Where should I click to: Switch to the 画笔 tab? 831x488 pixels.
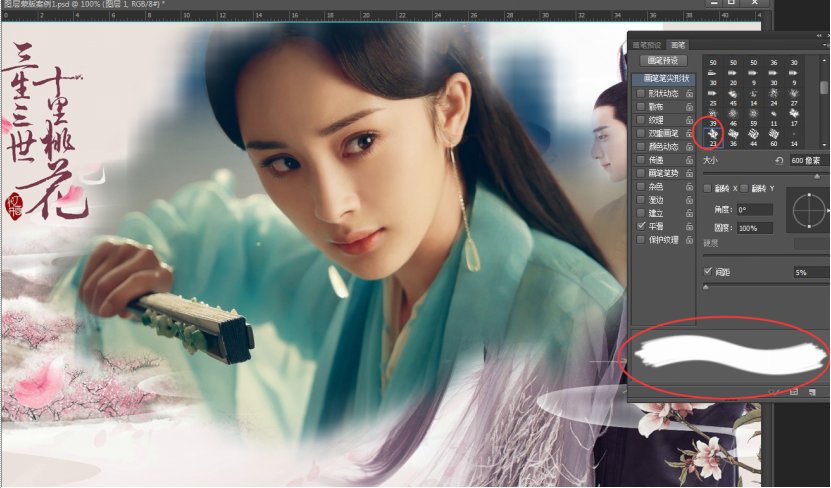click(x=678, y=45)
